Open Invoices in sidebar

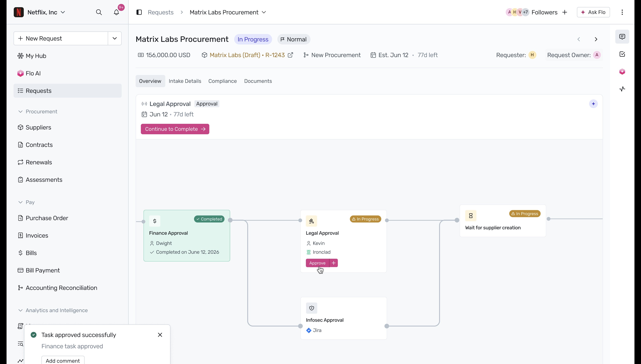[x=68, y=235]
